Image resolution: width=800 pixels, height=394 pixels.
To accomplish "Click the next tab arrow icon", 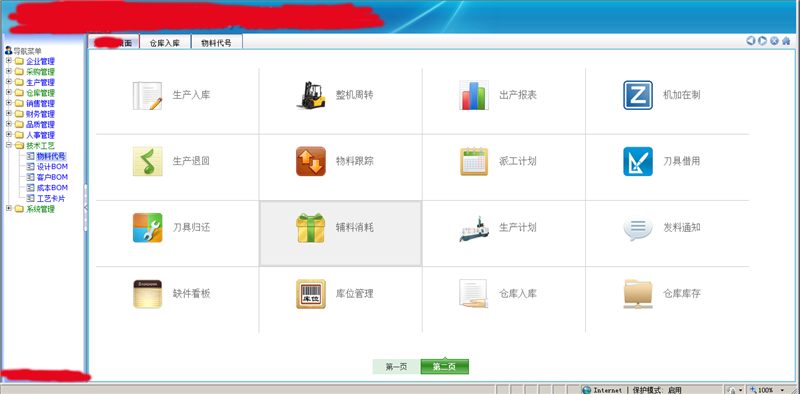I will click(x=762, y=41).
